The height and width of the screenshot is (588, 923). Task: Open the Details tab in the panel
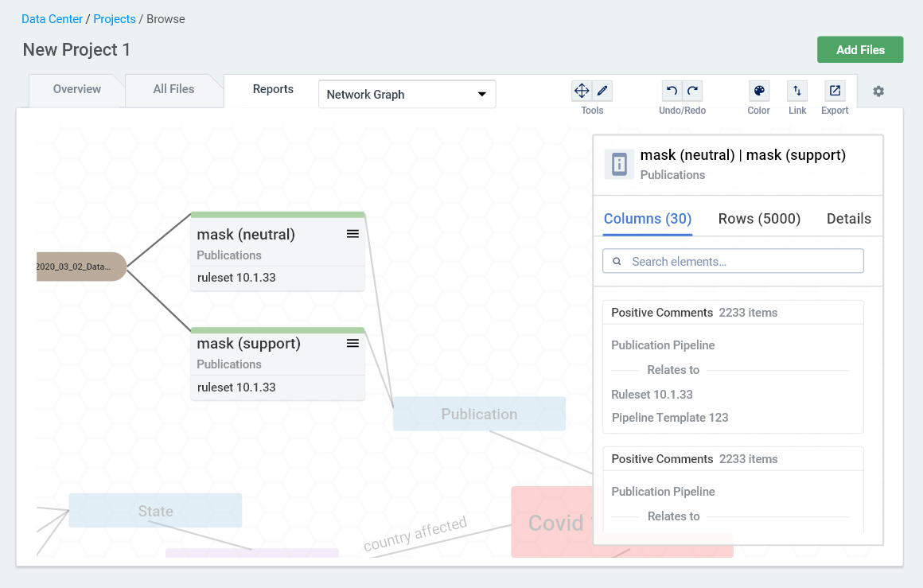click(848, 218)
